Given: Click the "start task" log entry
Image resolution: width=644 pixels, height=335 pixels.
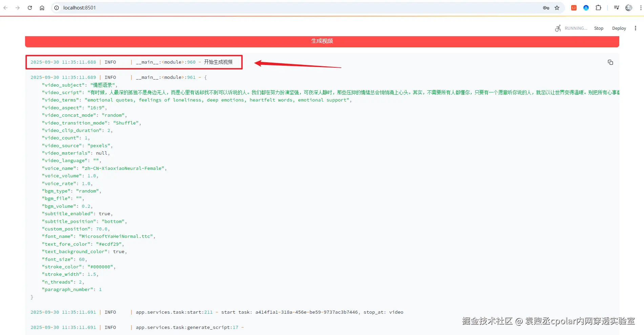Looking at the screenshot, I should point(217,312).
